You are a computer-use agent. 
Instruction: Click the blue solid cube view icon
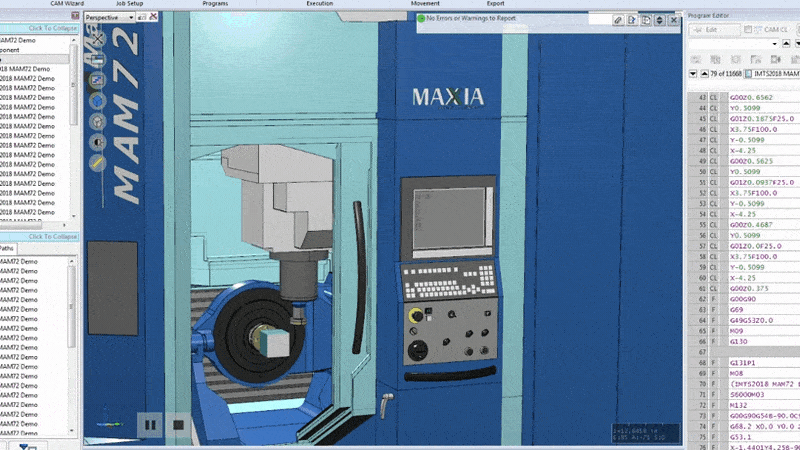point(97,100)
